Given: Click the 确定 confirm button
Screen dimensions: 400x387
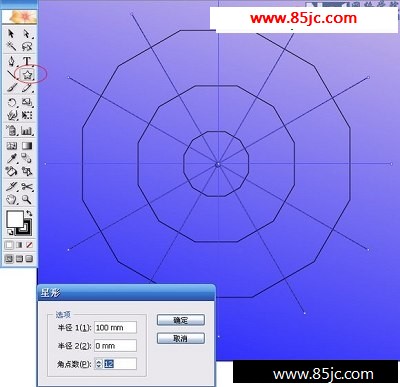Looking at the screenshot, I should 181,320.
